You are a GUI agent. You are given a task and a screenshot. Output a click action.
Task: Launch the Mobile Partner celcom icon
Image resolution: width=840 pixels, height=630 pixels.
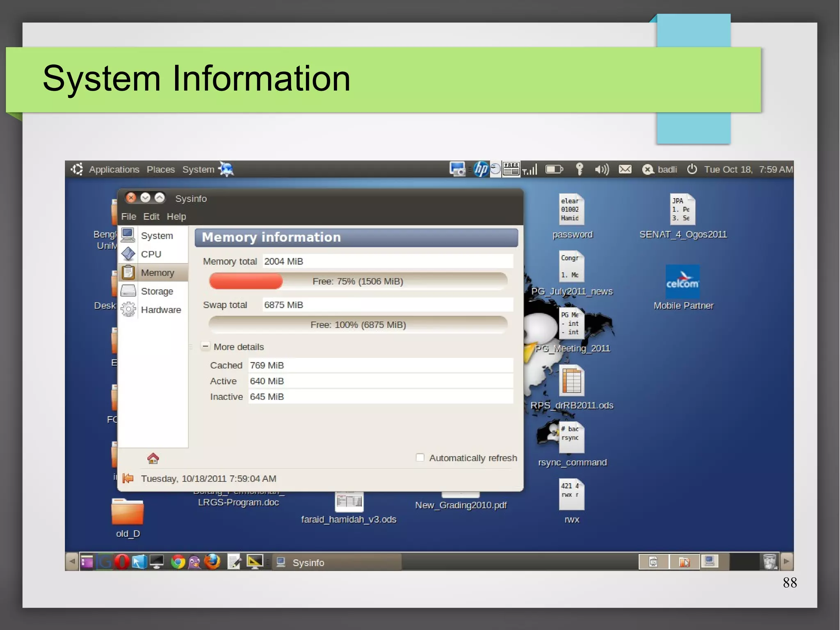tap(682, 282)
